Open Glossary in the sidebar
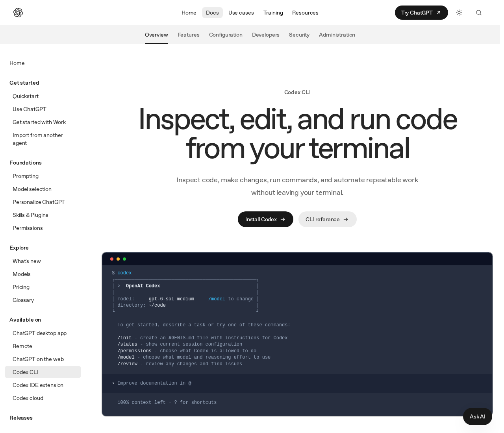This screenshot has width=504, height=433. click(x=23, y=300)
